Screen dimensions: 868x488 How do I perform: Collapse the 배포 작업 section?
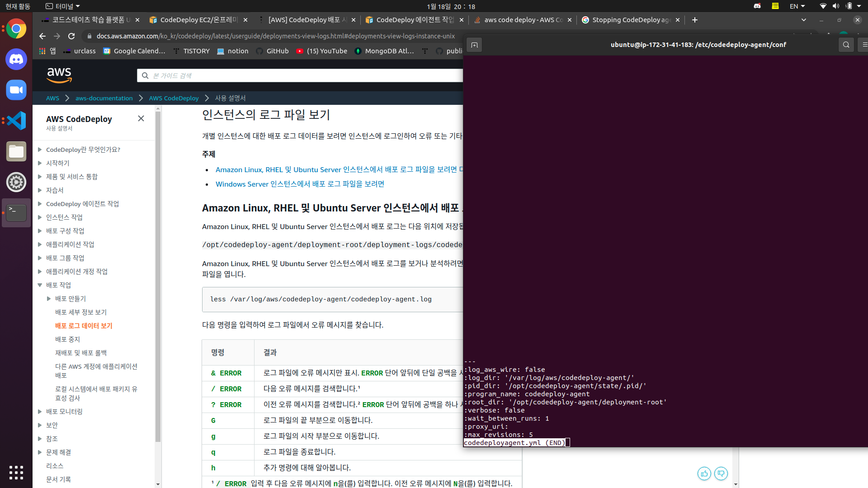tap(40, 285)
